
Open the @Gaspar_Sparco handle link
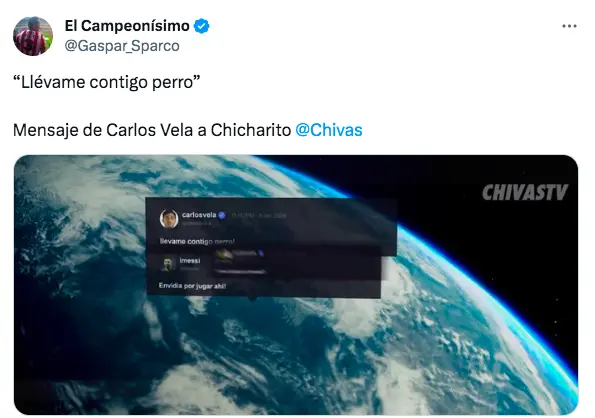[122, 46]
